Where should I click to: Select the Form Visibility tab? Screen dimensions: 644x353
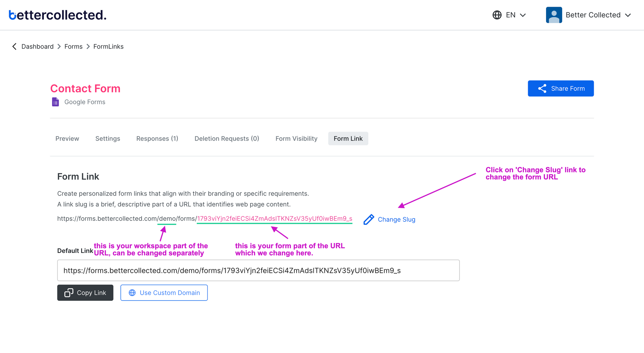point(296,138)
